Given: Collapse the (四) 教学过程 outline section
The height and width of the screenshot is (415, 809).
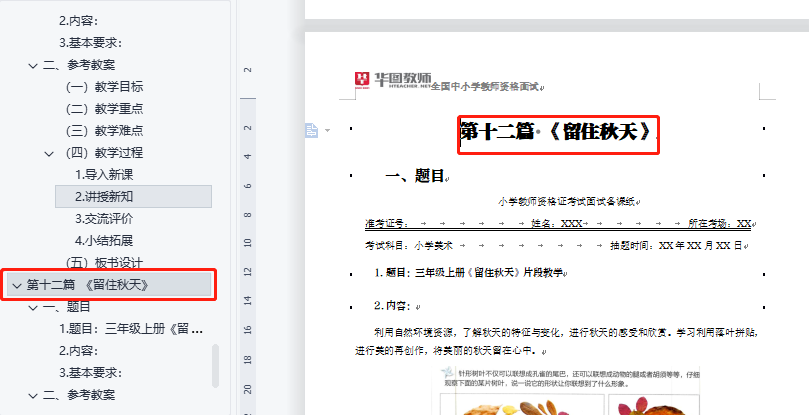Looking at the screenshot, I should point(50,153).
